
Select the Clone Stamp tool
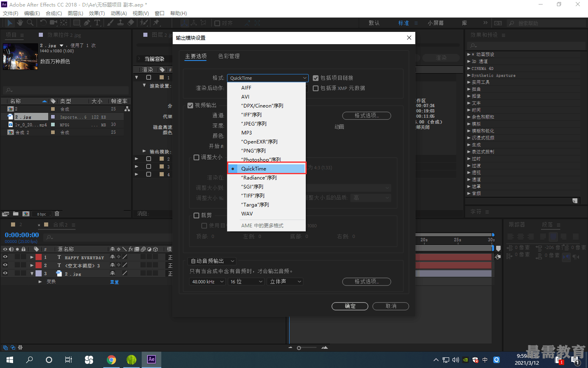click(120, 23)
